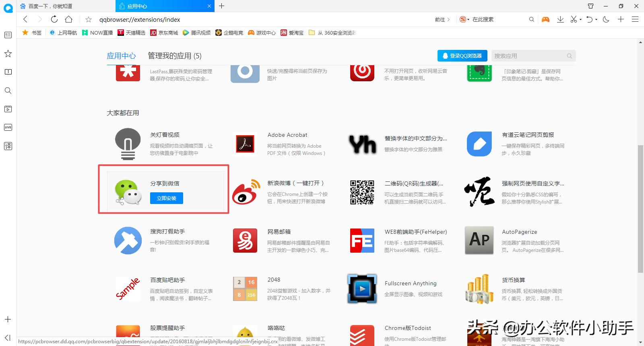Image resolution: width=644 pixels, height=346 pixels.
Task: Bookmark this page with the star icon
Action: [x=89, y=19]
